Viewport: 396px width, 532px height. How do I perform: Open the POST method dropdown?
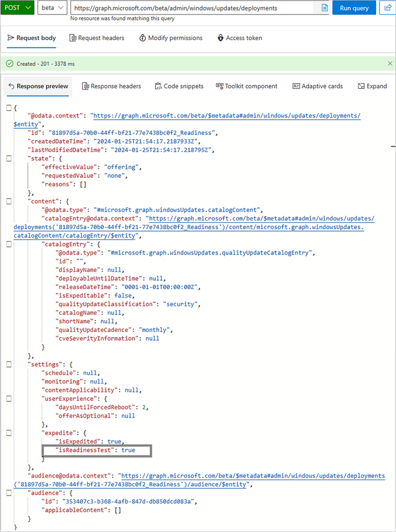pos(17,7)
